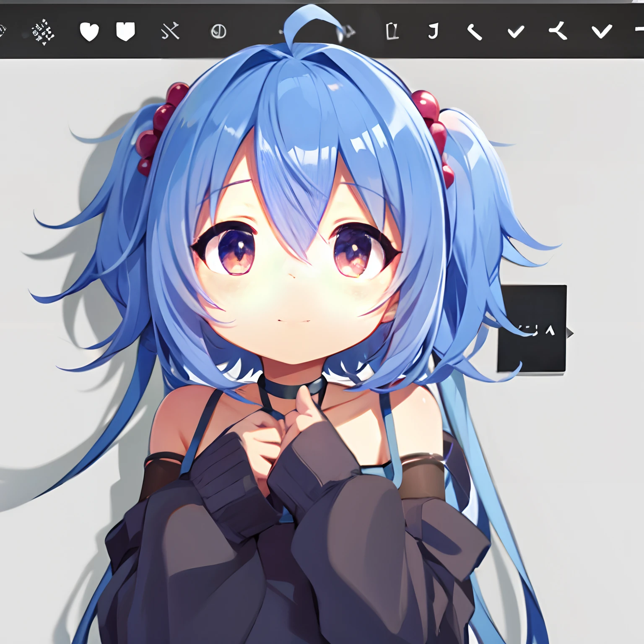Click the phone handset icon
Viewport: 644px width, 644px height.
coord(475,32)
